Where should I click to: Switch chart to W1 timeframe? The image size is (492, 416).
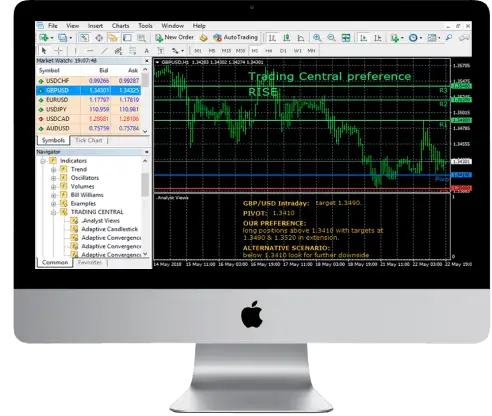click(x=297, y=51)
